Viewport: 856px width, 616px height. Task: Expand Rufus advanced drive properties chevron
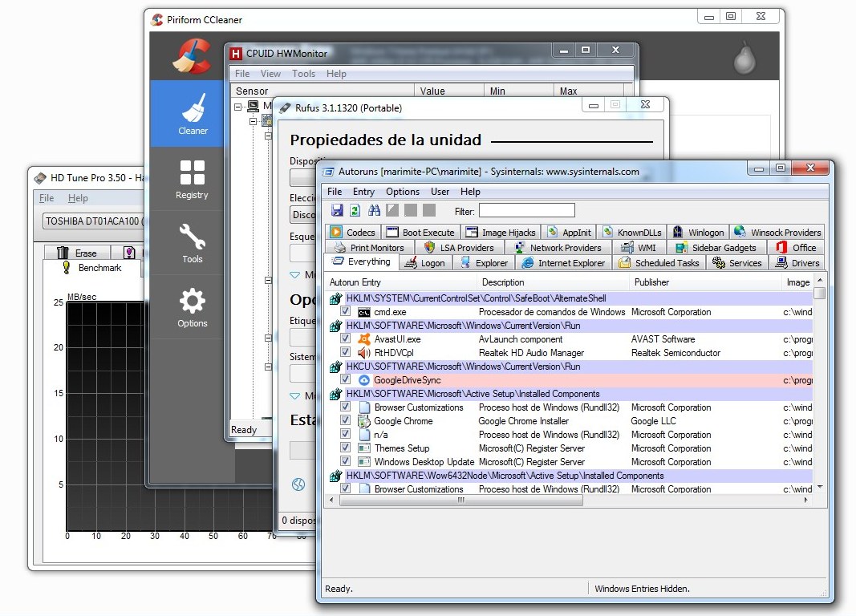click(294, 274)
